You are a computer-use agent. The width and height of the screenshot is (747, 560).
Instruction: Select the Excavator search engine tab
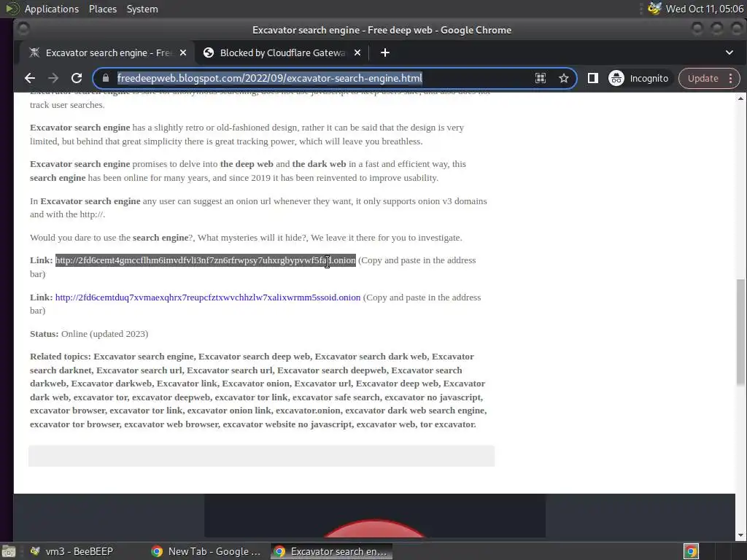tap(107, 52)
